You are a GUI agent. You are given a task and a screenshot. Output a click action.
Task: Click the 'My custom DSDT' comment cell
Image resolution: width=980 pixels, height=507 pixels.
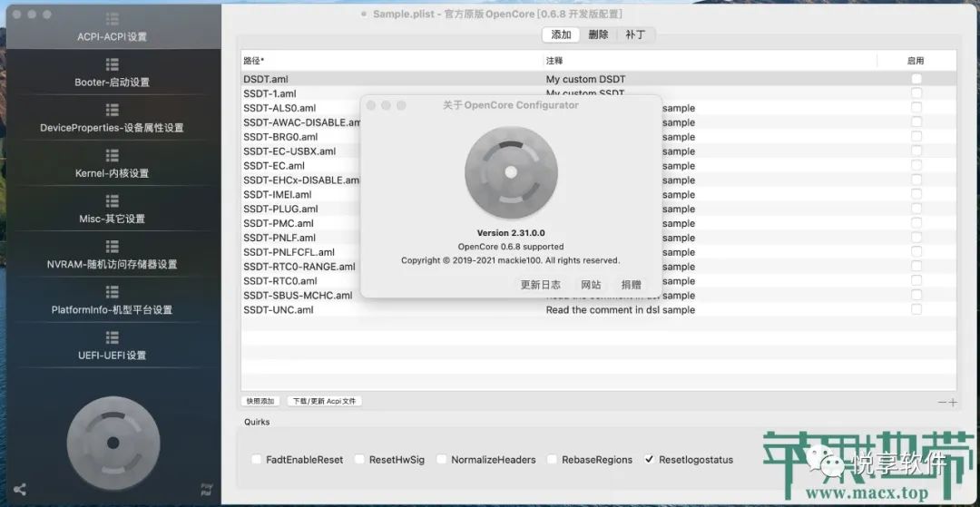585,79
